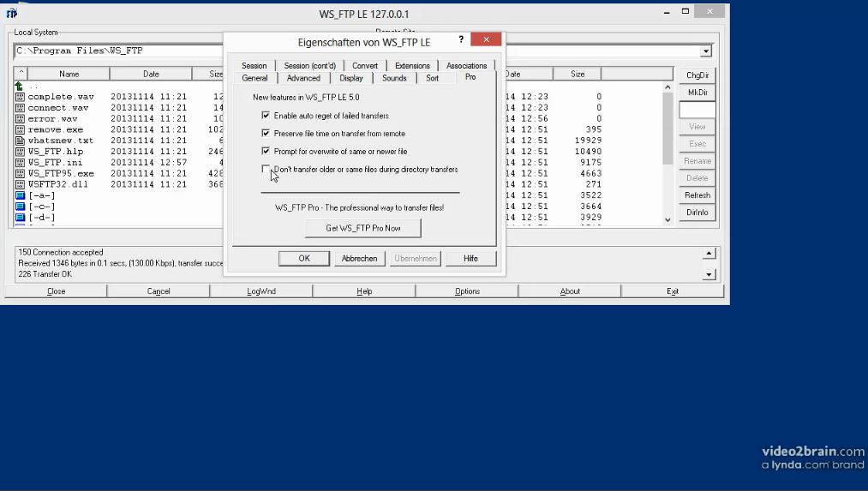Click the [-d-] drive icon
This screenshot has height=491, width=868.
[x=20, y=218]
